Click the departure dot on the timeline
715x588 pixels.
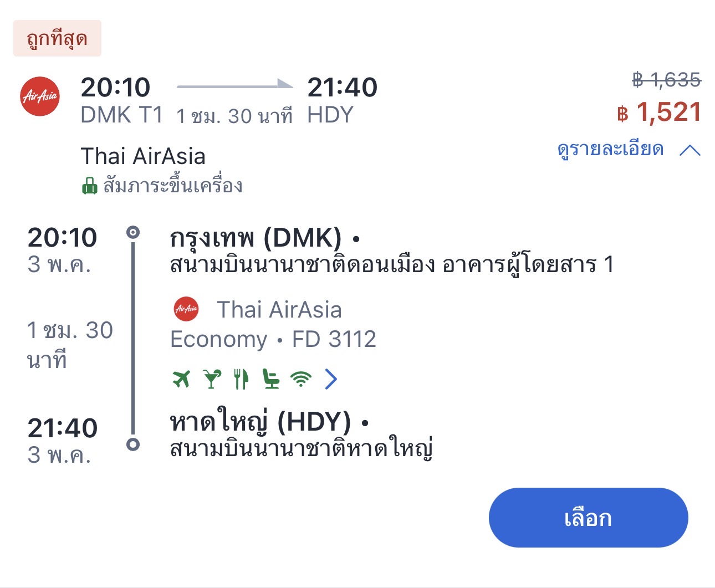click(133, 232)
